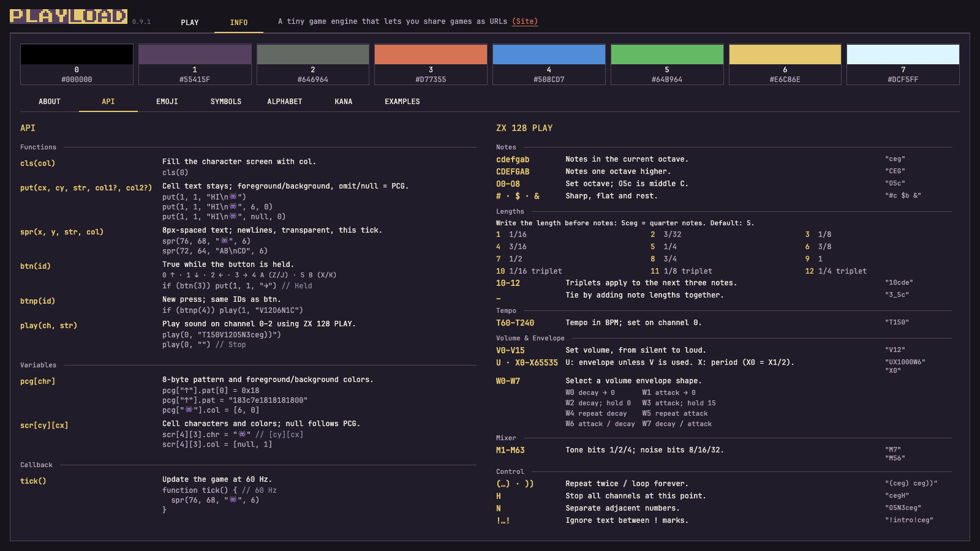Click the "UX1000W6" example string
Image resolution: width=980 pixels, height=551 pixels.
click(905, 362)
